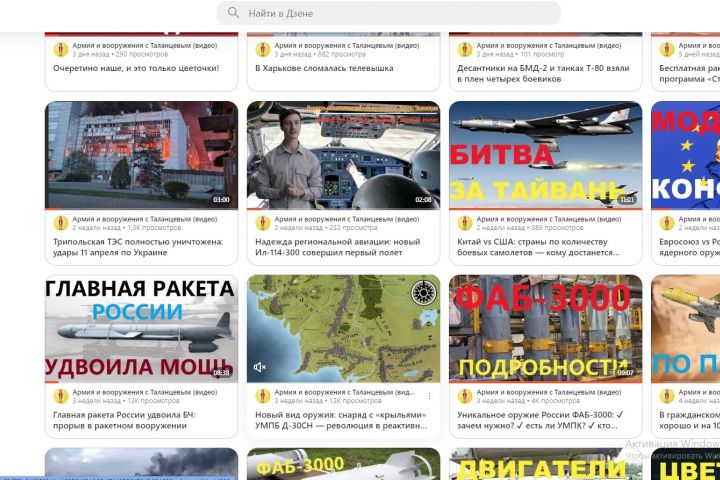Open the 'Двигатели' bottom row thumbnail
Viewport: 720px width, 480px height.
[x=546, y=464]
